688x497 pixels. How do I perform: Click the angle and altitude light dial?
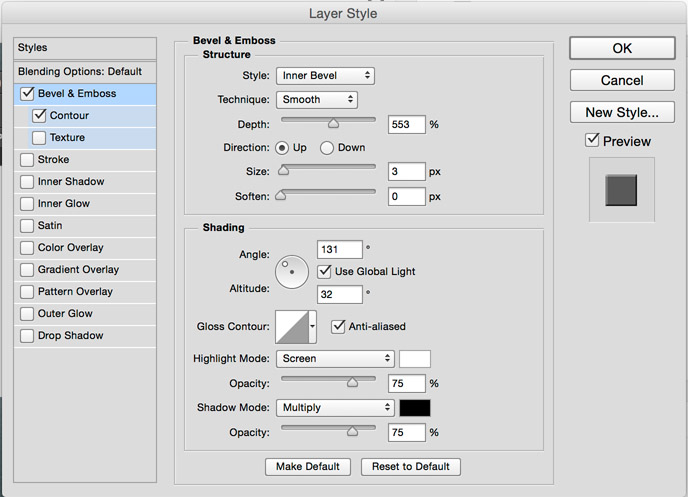pos(292,272)
